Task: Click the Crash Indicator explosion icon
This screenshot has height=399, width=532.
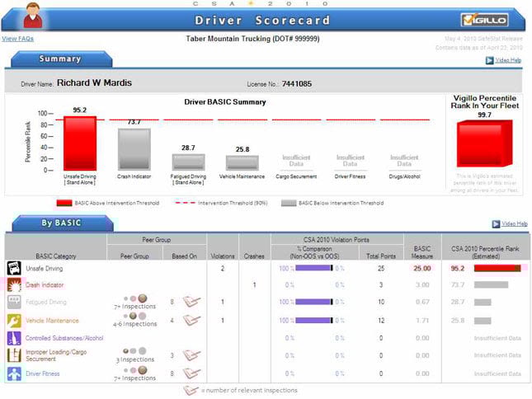Action: pos(14,284)
